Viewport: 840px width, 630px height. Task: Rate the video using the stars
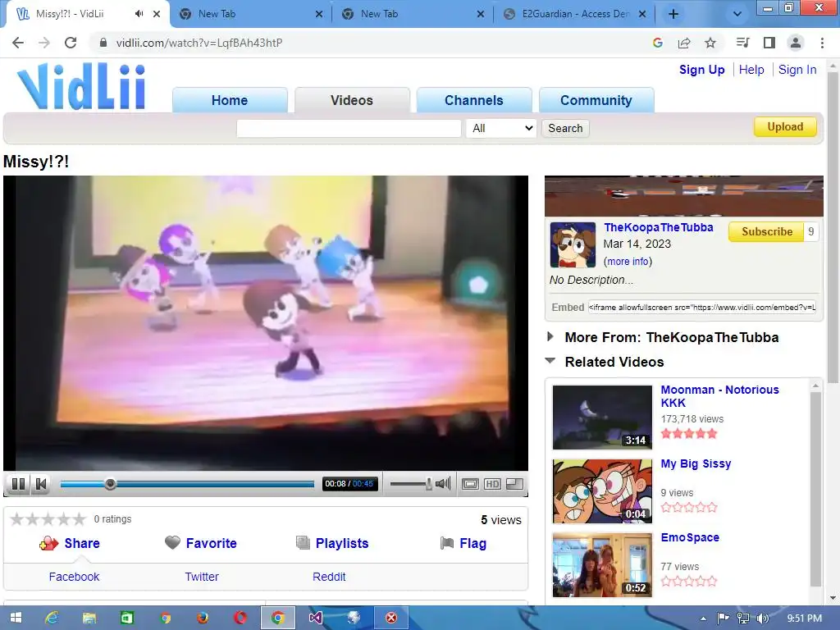(48, 518)
